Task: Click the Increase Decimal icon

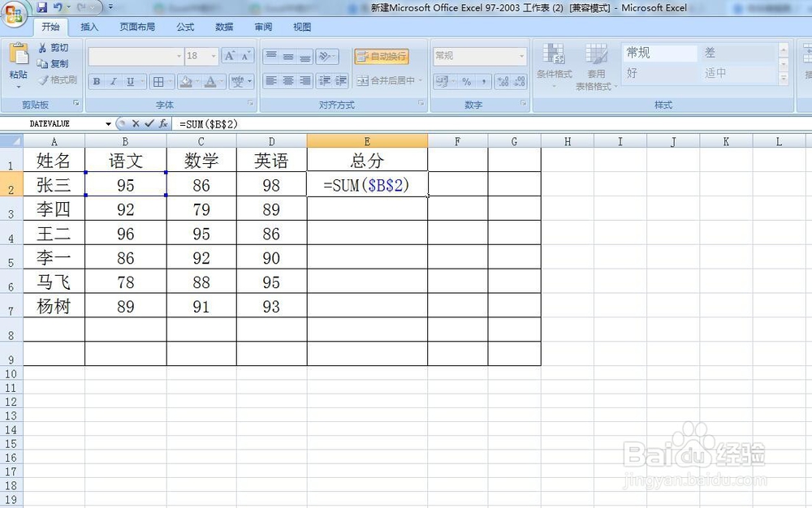Action: (x=503, y=82)
